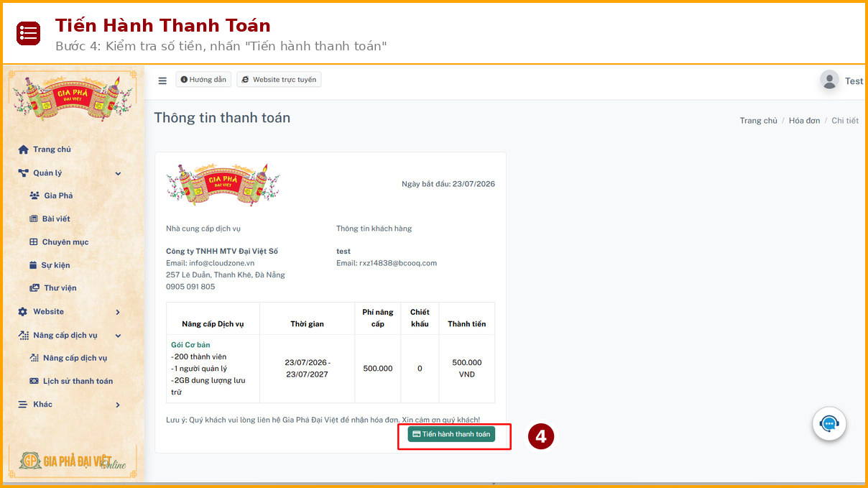Click the Gói Cơ bản package name

190,345
